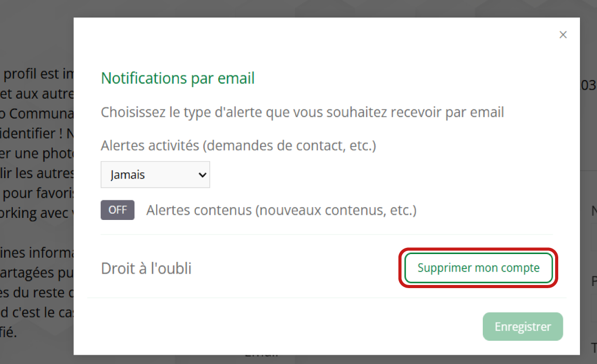Click the "(demandes de contact, etc.)" text
The image size is (597, 364).
[x=289, y=146]
